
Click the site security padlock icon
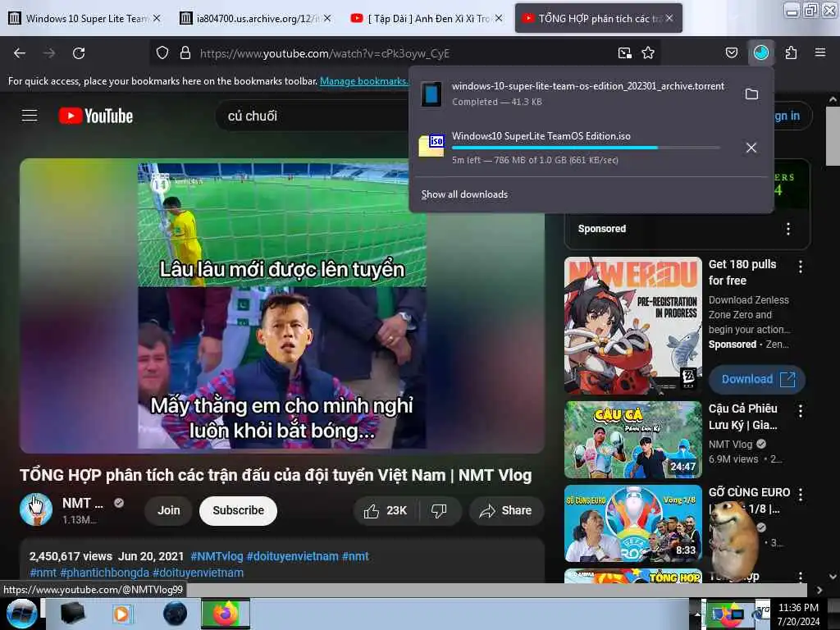[x=185, y=53]
